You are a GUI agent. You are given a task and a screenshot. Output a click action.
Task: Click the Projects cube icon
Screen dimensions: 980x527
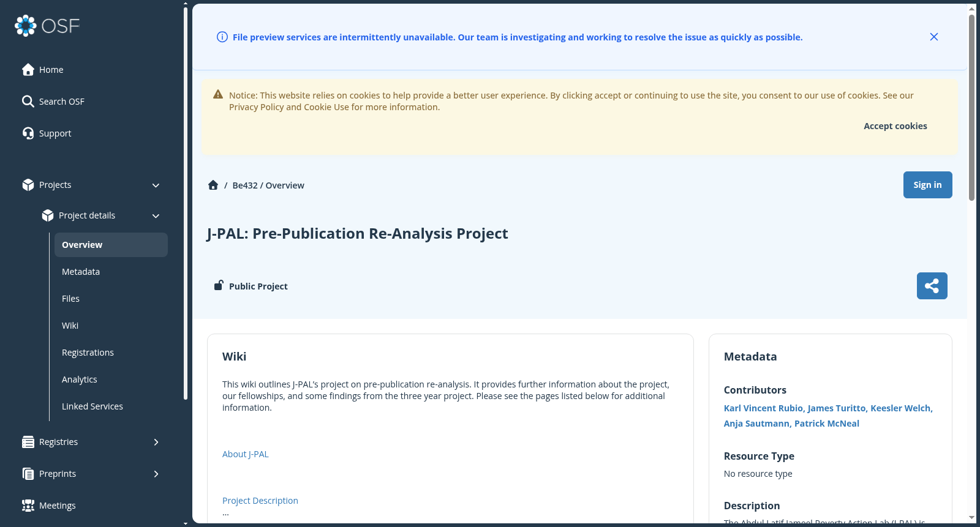point(28,185)
